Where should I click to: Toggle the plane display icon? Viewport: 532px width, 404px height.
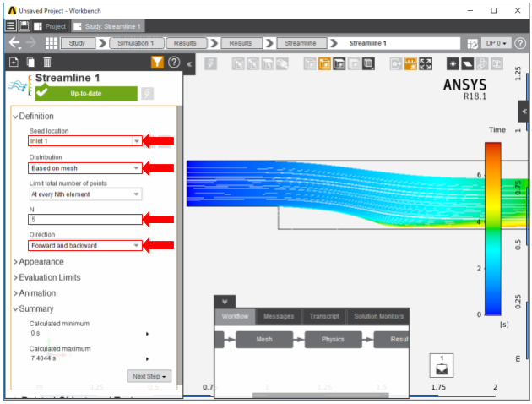pyautogui.click(x=468, y=64)
